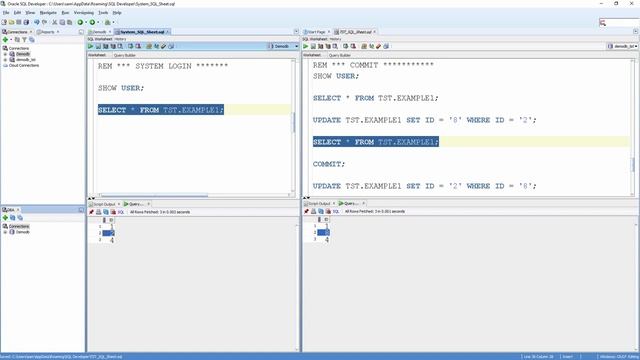Screen dimensions: 640x360
Task: Open the Tools menu
Action: (103, 13)
